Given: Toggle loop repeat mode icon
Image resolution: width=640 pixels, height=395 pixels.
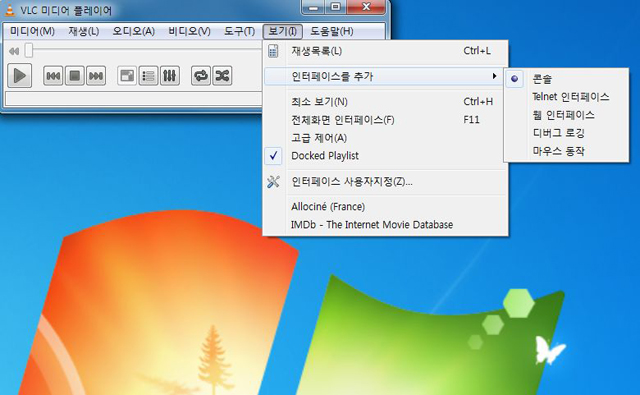Looking at the screenshot, I should tap(201, 76).
